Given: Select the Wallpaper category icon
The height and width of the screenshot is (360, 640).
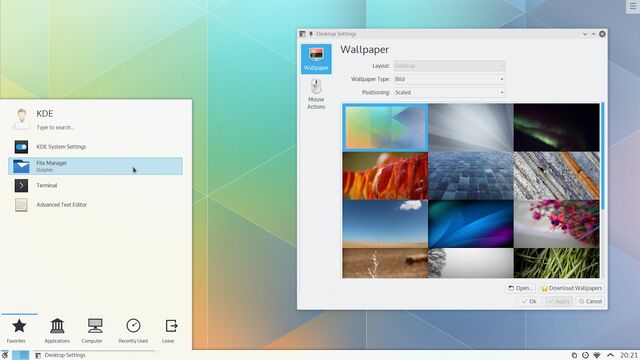Looking at the screenshot, I should tap(316, 59).
